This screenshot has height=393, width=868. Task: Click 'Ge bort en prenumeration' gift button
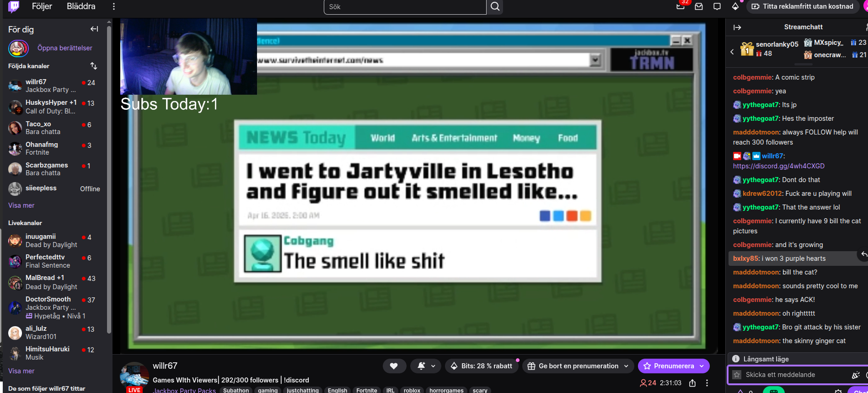pyautogui.click(x=573, y=366)
